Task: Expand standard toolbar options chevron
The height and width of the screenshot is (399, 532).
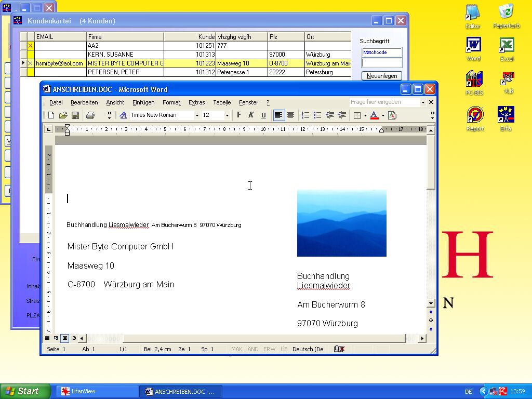Action: pos(109,115)
